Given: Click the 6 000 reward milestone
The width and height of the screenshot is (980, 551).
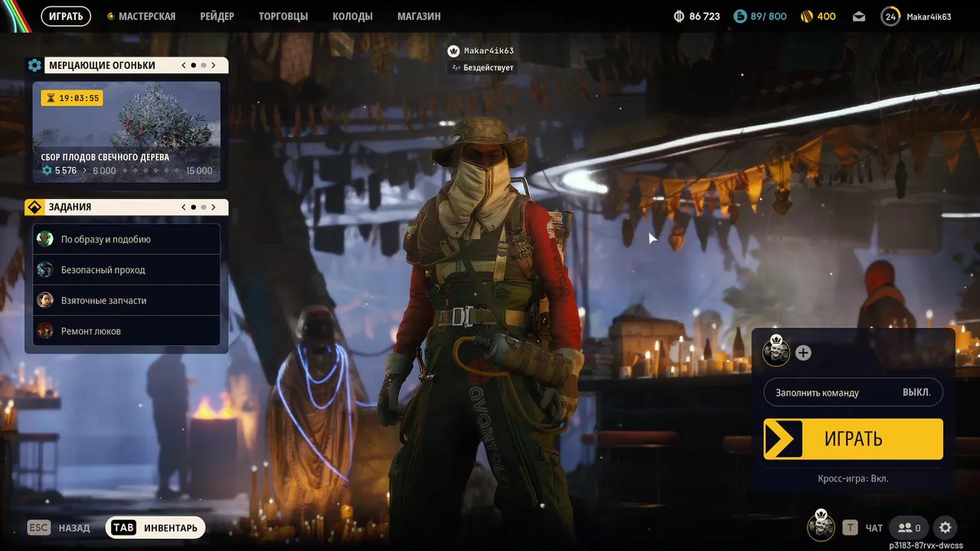Looking at the screenshot, I should tap(104, 171).
